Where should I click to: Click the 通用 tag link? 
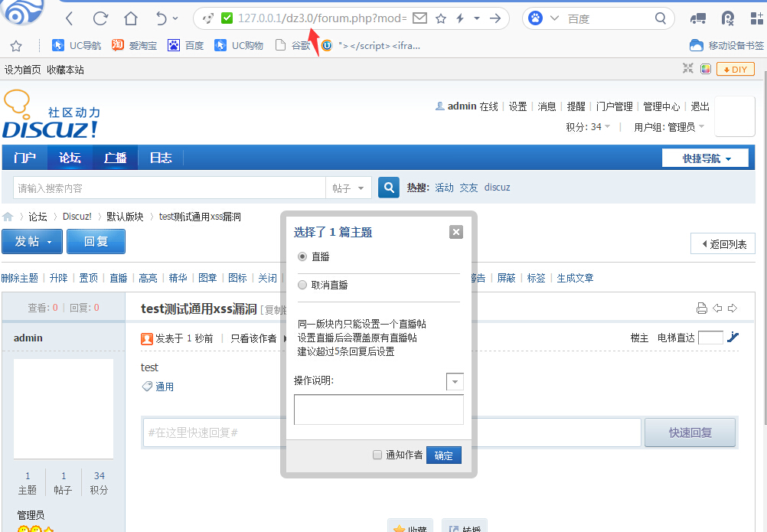[x=165, y=387]
